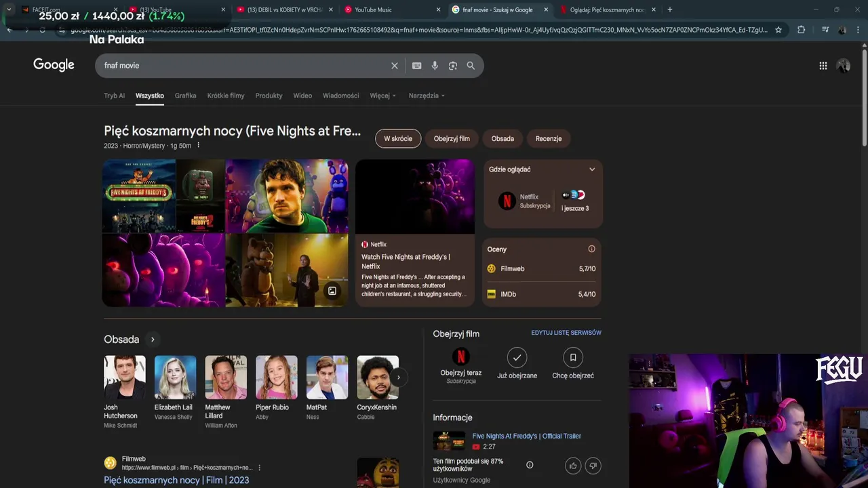Clear the search box with the X icon
868x488 pixels.
(x=394, y=66)
